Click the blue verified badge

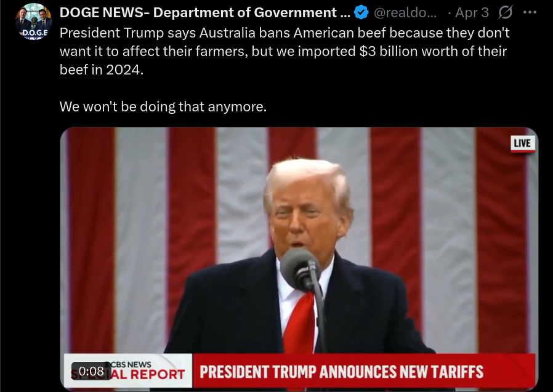point(361,13)
